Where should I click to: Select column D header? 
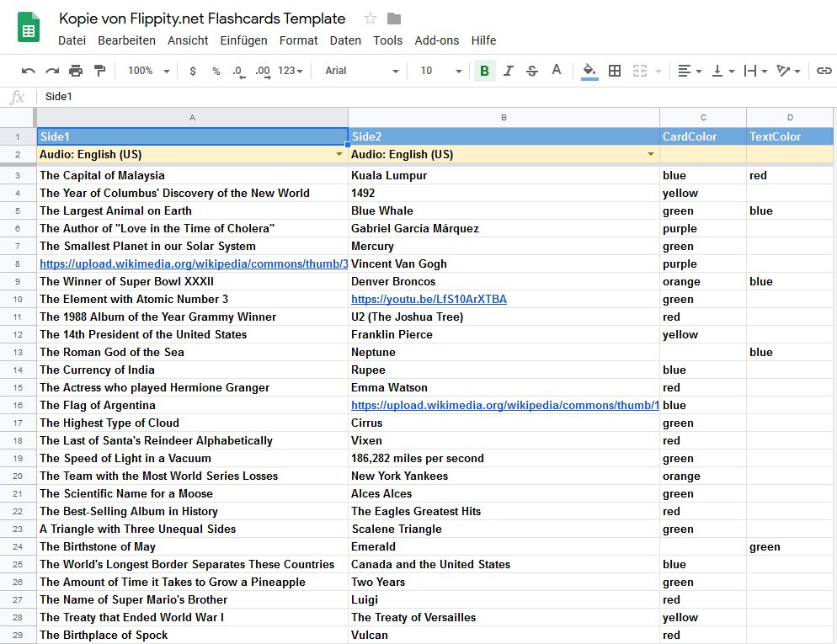coord(790,117)
